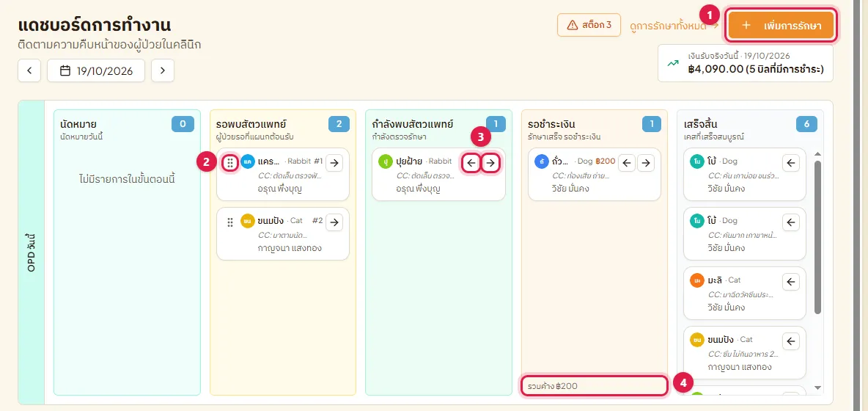Click the ไม่มีรายการในขั้นตอนนี้ empty message
The width and height of the screenshot is (868, 411).
tap(127, 180)
